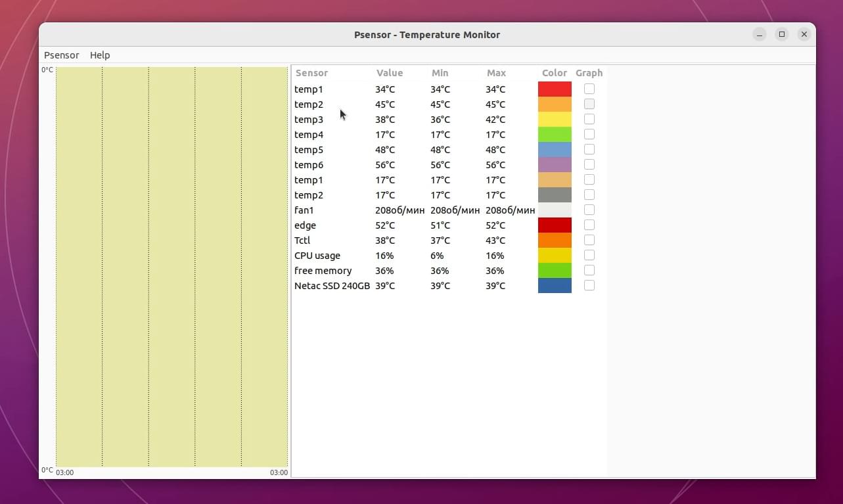The image size is (843, 504).
Task: Select the temp4 sensor name
Action: [309, 135]
